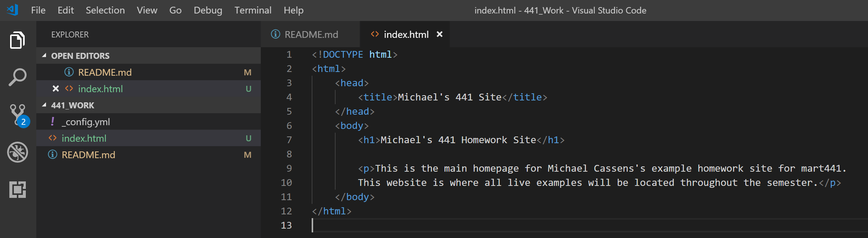Click the opening head tag on line 3

click(x=352, y=83)
